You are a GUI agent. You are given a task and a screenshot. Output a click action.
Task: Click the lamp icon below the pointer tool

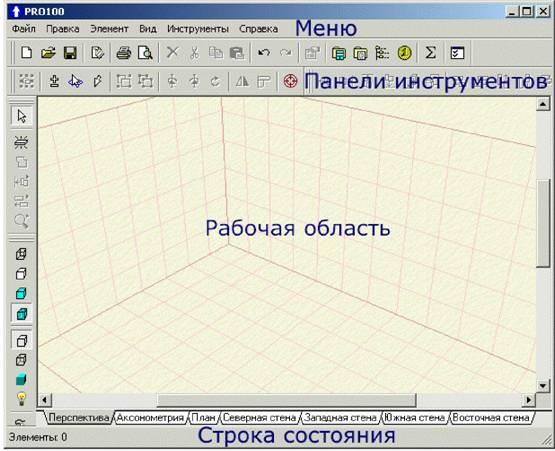pyautogui.click(x=21, y=142)
